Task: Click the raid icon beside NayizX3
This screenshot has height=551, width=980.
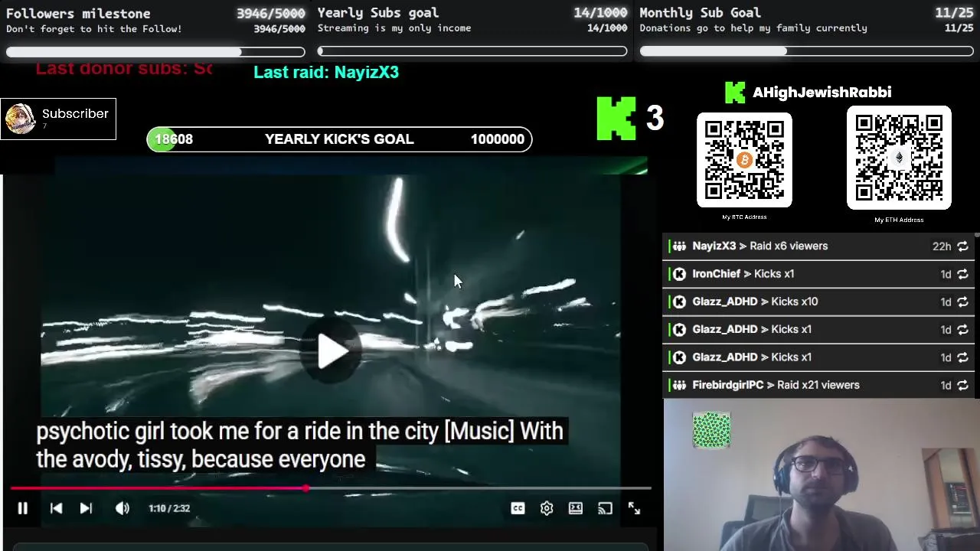Action: (x=679, y=246)
